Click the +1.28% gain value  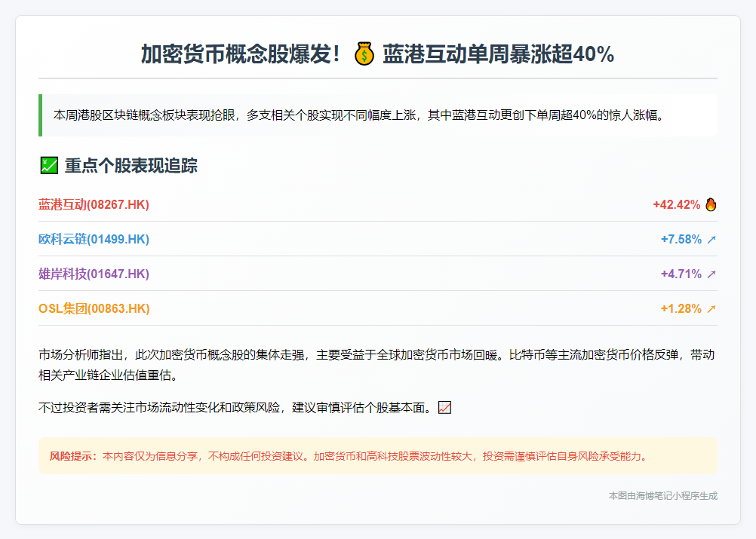[681, 309]
